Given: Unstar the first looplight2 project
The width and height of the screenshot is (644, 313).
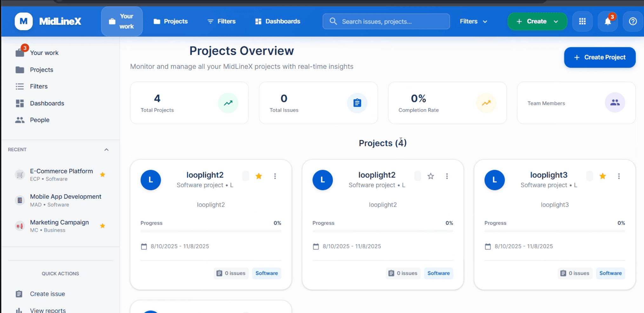Looking at the screenshot, I should [x=258, y=176].
